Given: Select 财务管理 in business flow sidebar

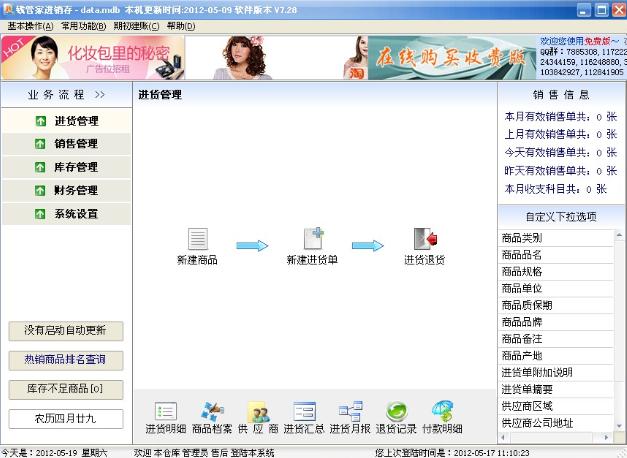Looking at the screenshot, I should click(66, 190).
